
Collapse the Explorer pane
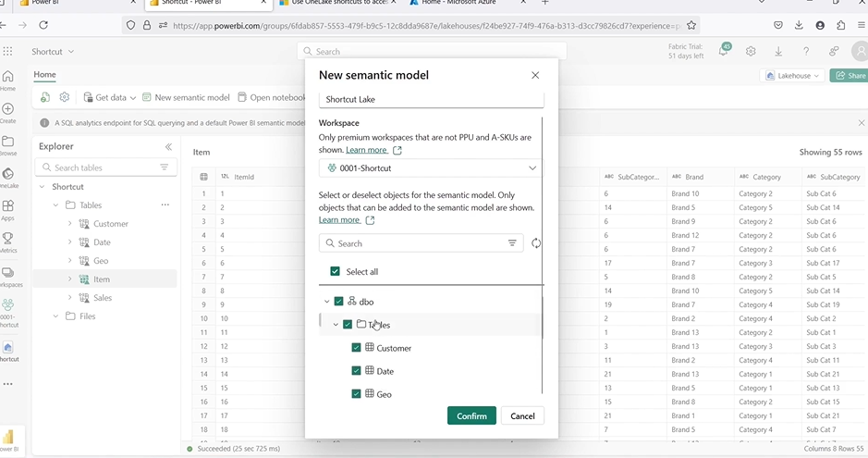tap(168, 147)
